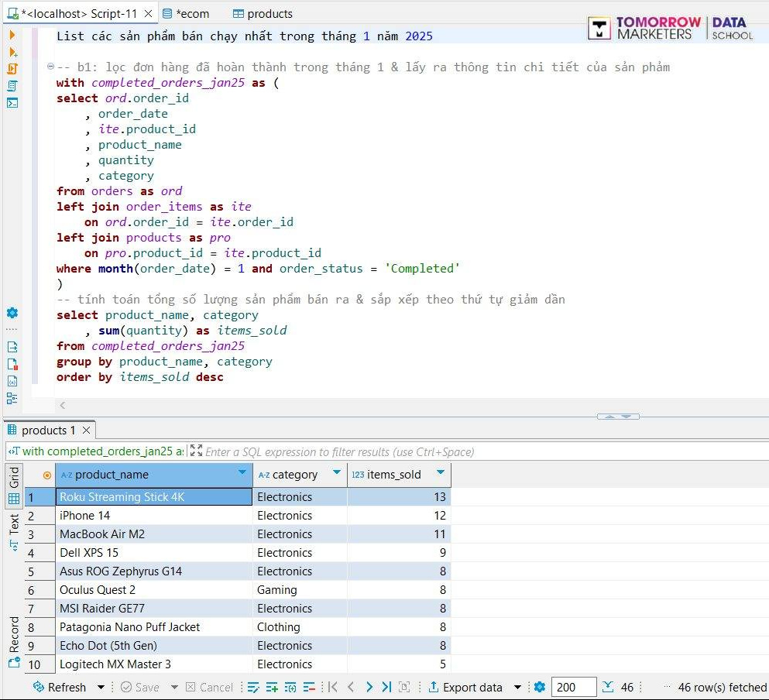This screenshot has width=769, height=700.
Task: Click the Clothing category cell
Action: click(300, 627)
